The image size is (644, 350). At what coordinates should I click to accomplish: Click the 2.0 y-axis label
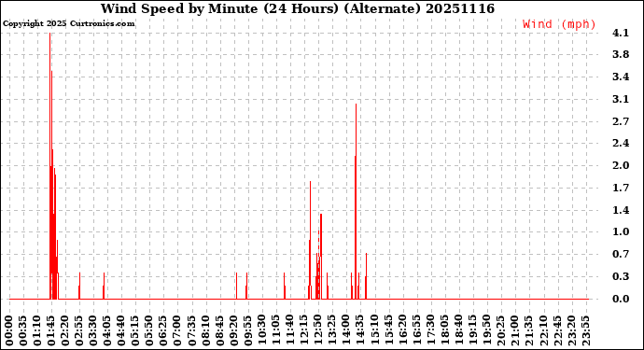pyautogui.click(x=621, y=165)
